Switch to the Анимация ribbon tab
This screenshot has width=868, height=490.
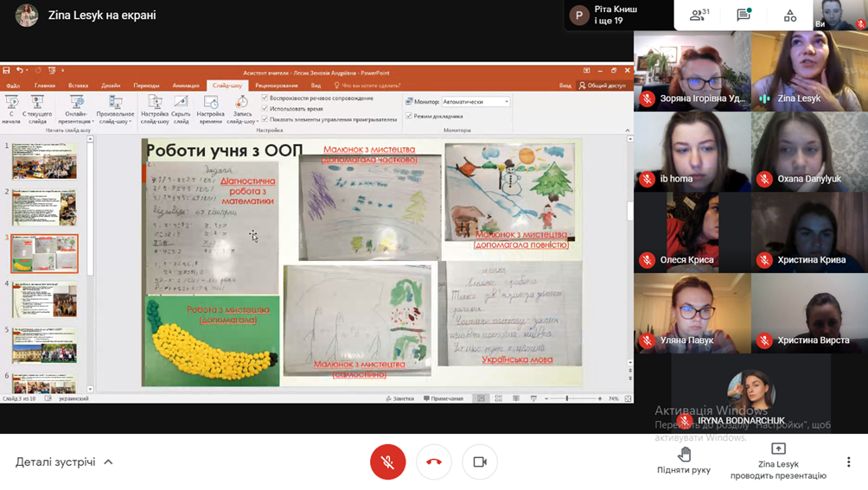pos(185,86)
